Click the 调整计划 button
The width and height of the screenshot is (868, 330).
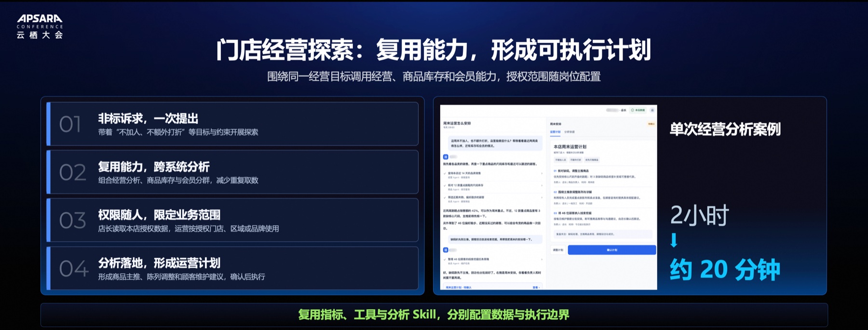click(558, 250)
